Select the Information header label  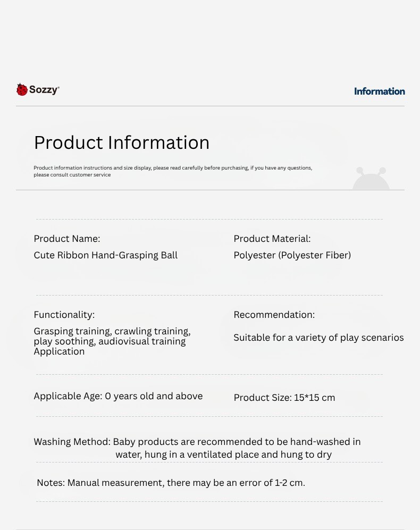tap(380, 91)
